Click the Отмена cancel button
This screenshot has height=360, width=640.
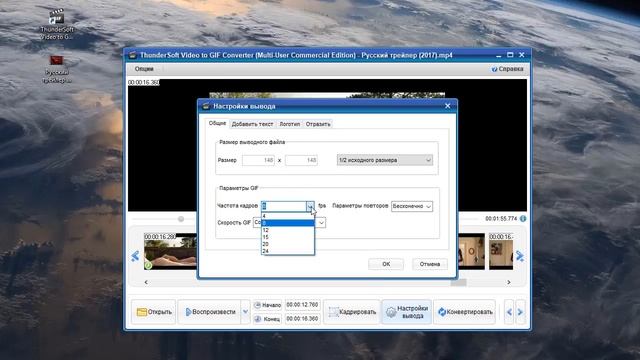(430, 264)
